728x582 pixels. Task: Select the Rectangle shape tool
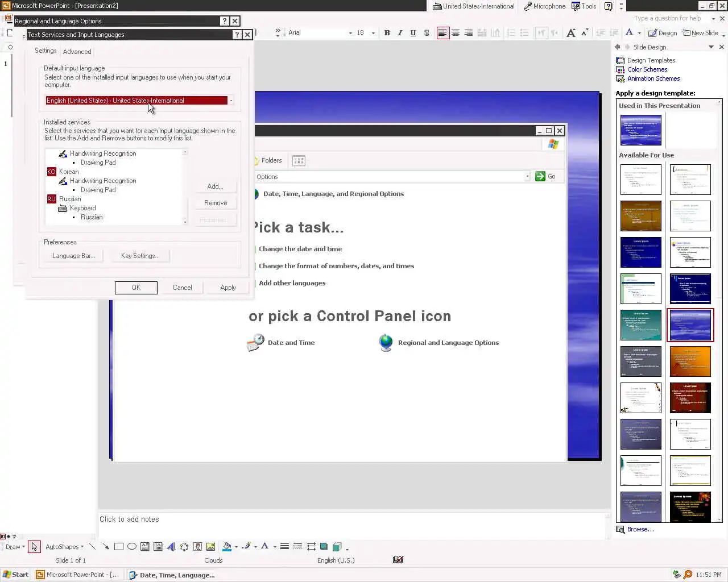[x=118, y=547]
